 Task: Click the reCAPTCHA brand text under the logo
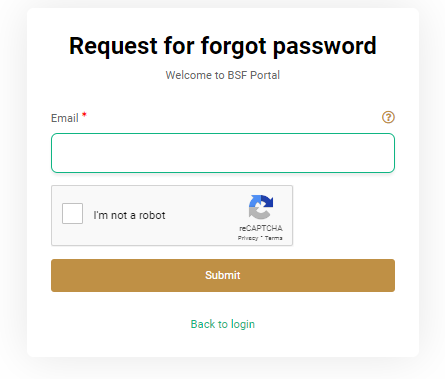pyautogui.click(x=261, y=228)
